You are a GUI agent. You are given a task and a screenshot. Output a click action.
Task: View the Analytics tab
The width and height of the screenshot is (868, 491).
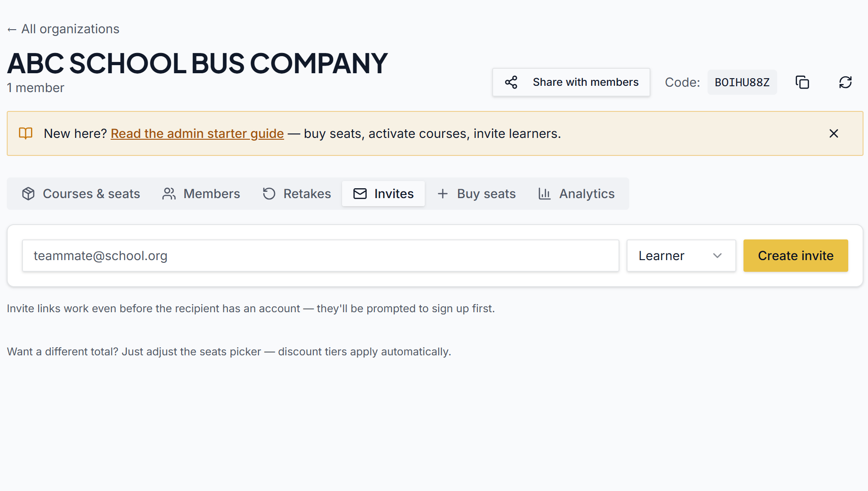(x=576, y=194)
